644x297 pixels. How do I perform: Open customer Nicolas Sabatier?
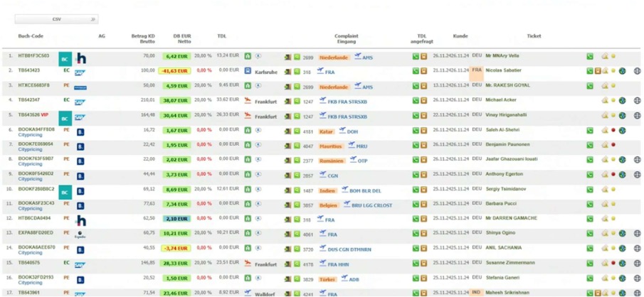click(x=503, y=70)
